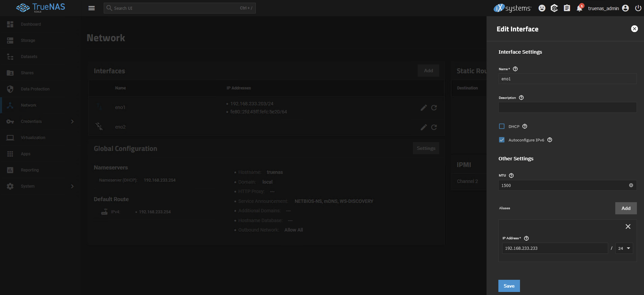Screen dimensions: 644x295
Task: Add a new alias entry
Action: pos(626,208)
